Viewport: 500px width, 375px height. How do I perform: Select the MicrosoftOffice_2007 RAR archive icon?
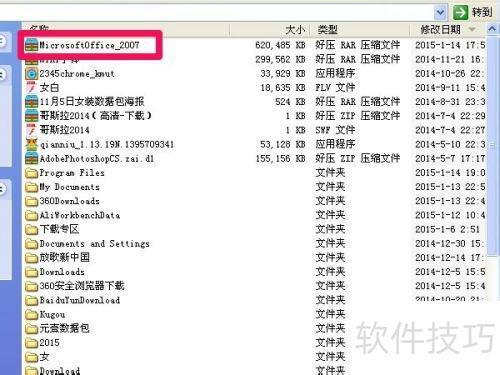[x=32, y=45]
